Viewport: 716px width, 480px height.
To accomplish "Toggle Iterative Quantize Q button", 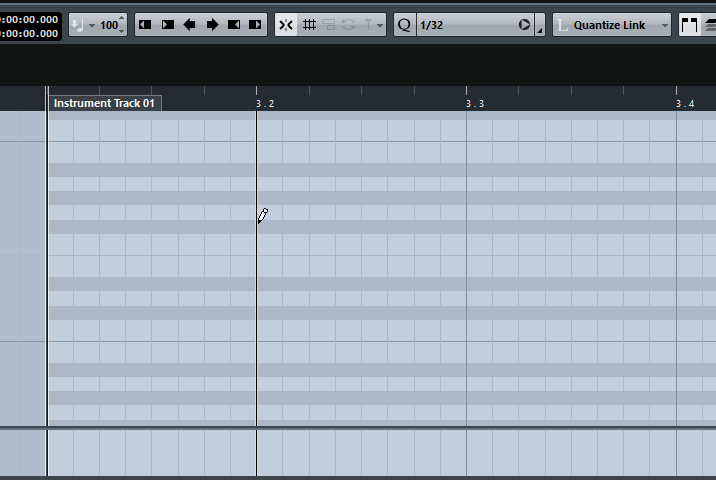I will [x=404, y=25].
